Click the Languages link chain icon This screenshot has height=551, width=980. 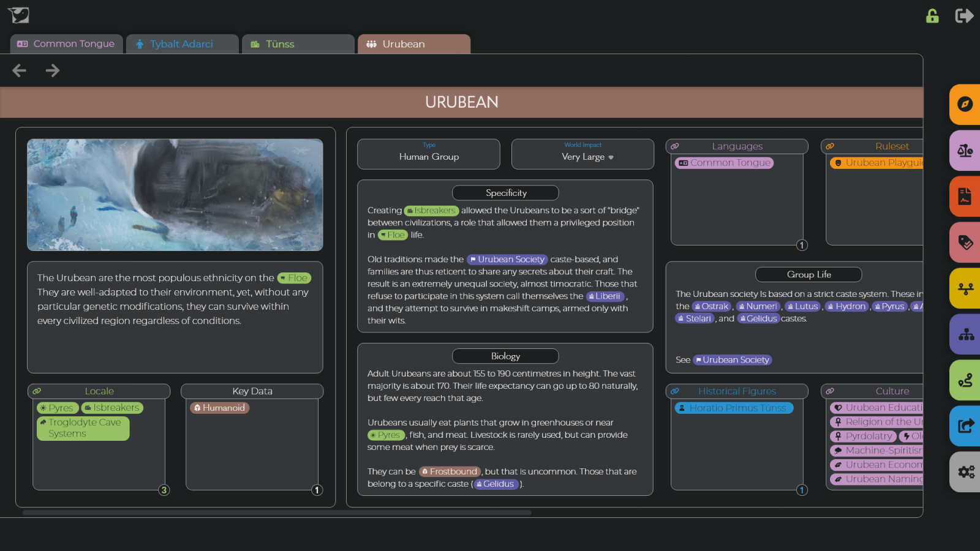pos(674,146)
